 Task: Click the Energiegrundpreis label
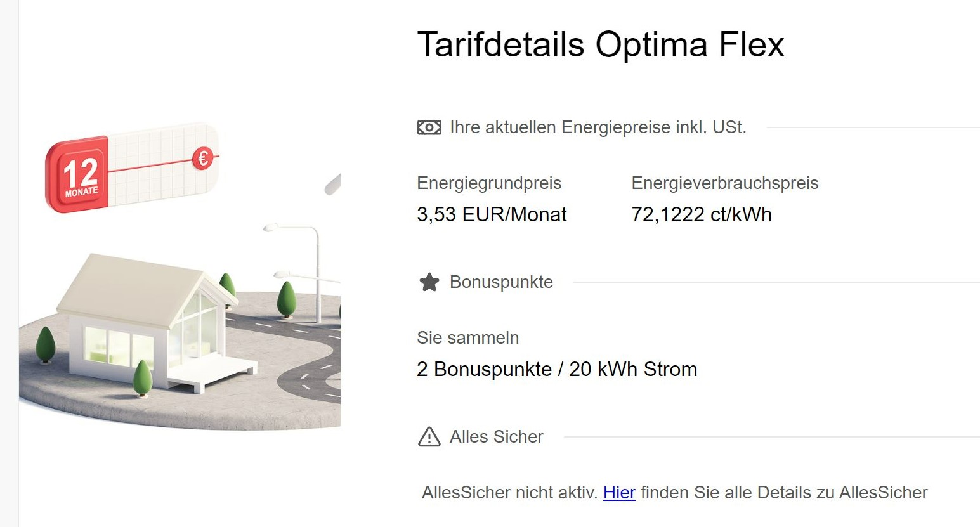click(489, 183)
